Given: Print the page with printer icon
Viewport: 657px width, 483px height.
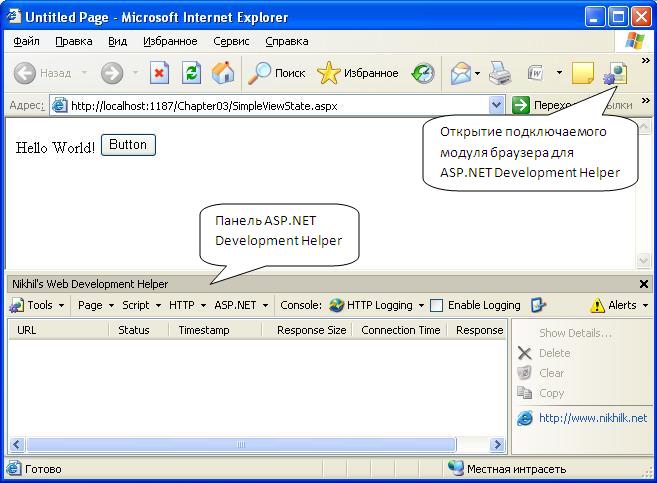Looking at the screenshot, I should point(500,73).
